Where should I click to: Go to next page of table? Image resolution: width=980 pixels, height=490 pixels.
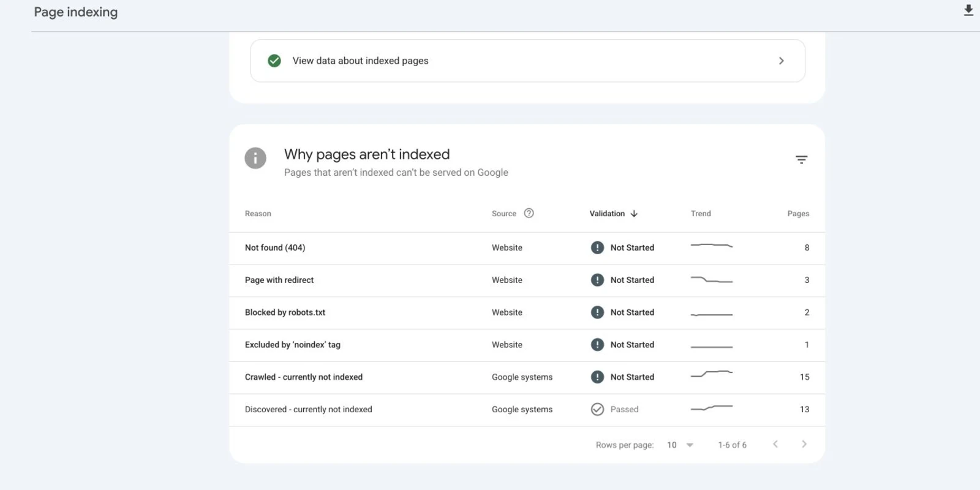click(804, 444)
